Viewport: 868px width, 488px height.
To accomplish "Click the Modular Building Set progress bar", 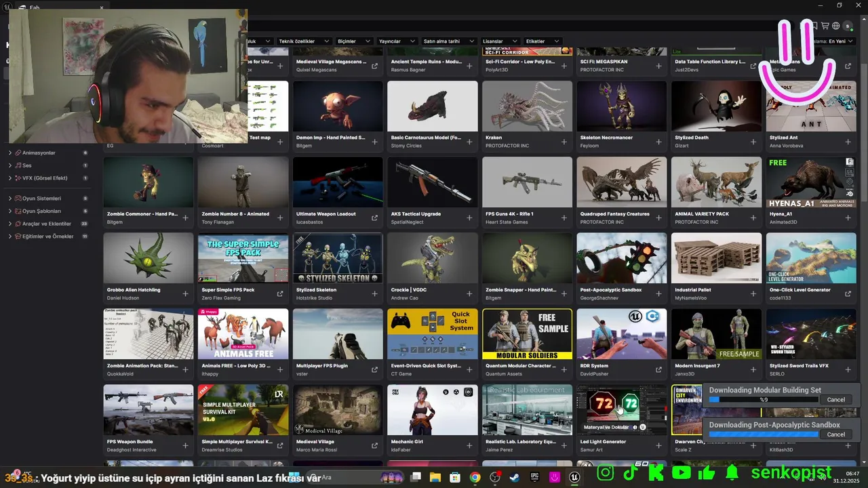I will click(x=764, y=400).
